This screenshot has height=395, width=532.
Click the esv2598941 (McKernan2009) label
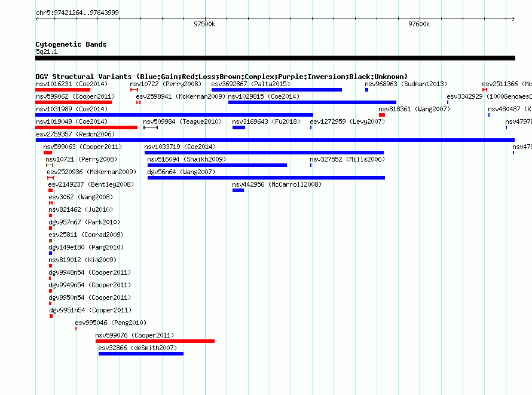click(181, 96)
